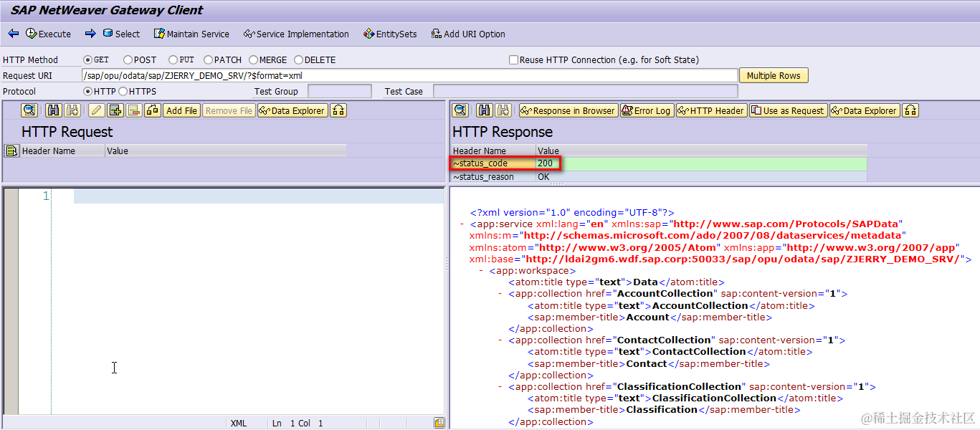Collapse the ContactCollection XML node
This screenshot has height=430, width=980.
[500, 340]
